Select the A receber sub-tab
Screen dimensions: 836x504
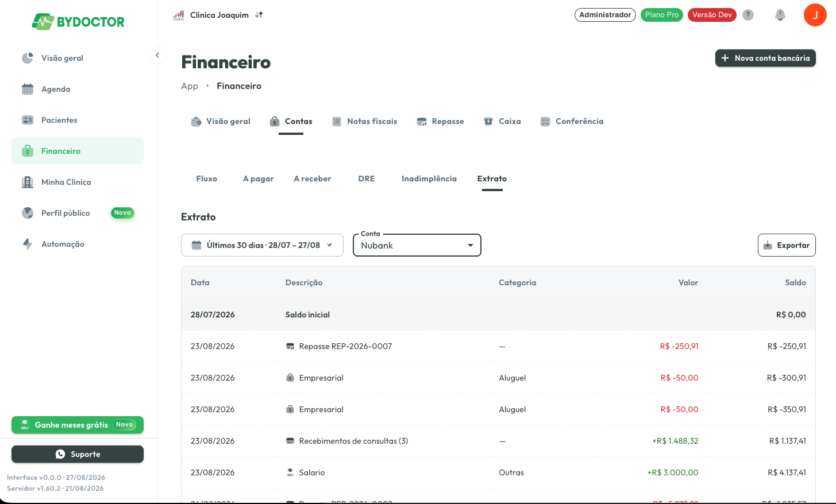coord(312,179)
